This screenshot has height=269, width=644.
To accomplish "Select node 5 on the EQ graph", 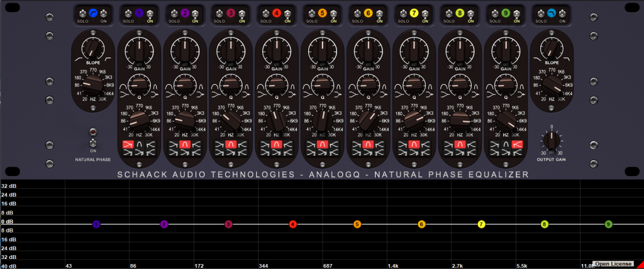I will (357, 224).
